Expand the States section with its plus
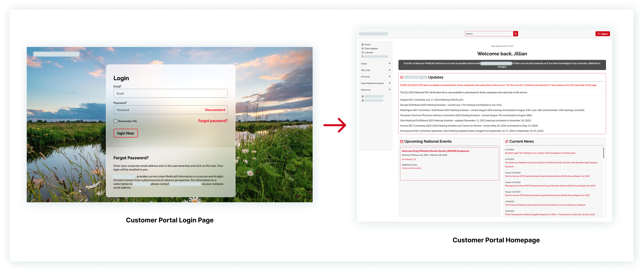This screenshot has width=644, height=272. (x=390, y=64)
